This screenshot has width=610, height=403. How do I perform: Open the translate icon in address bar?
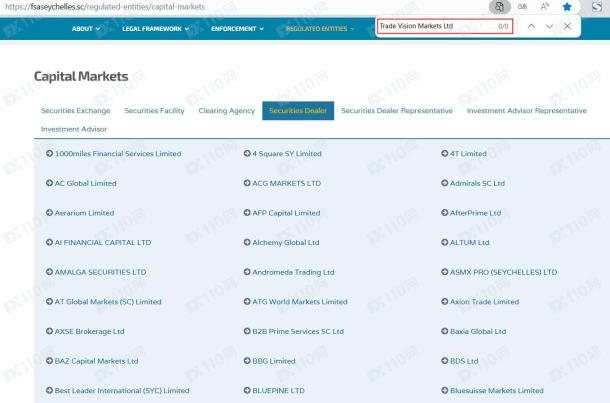coord(522,7)
